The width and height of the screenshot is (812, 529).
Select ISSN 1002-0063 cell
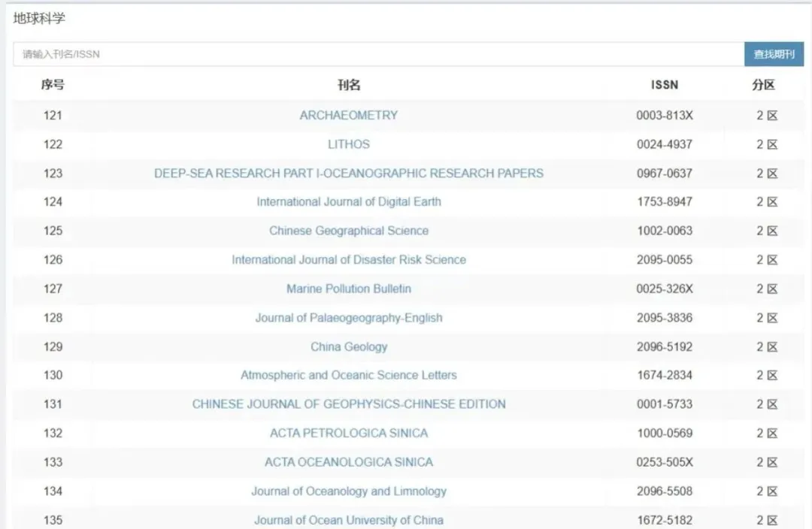(x=665, y=231)
